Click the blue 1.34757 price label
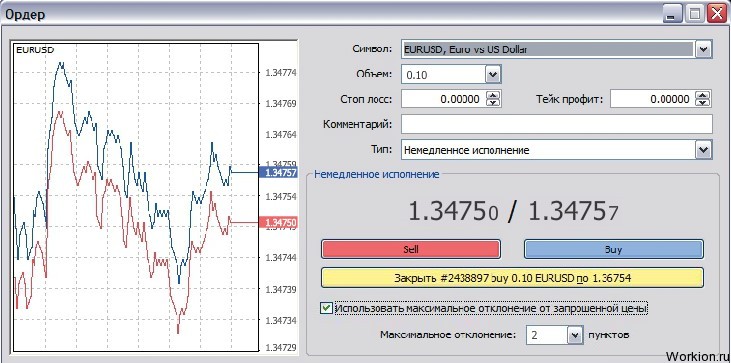The image size is (731, 363). click(278, 173)
